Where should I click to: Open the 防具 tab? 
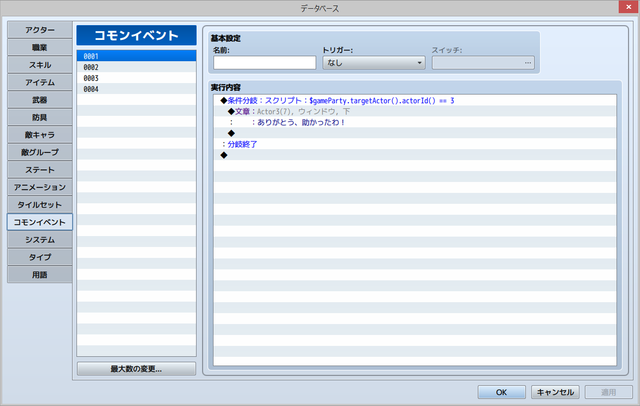coord(40,118)
